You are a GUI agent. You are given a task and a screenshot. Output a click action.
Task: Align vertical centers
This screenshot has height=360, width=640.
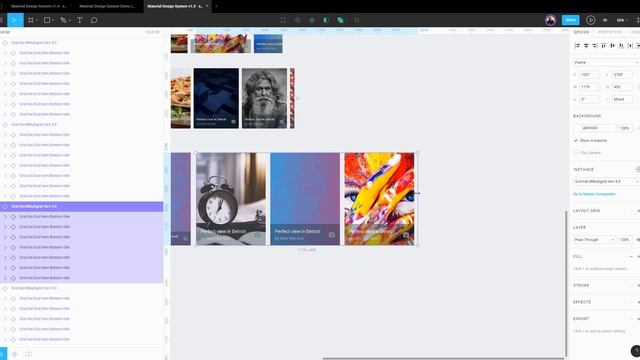pos(612,46)
